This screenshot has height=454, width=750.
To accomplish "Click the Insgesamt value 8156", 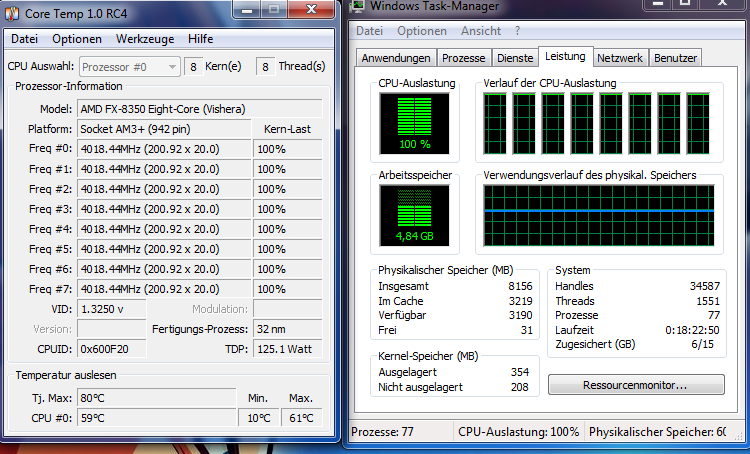I will point(520,286).
